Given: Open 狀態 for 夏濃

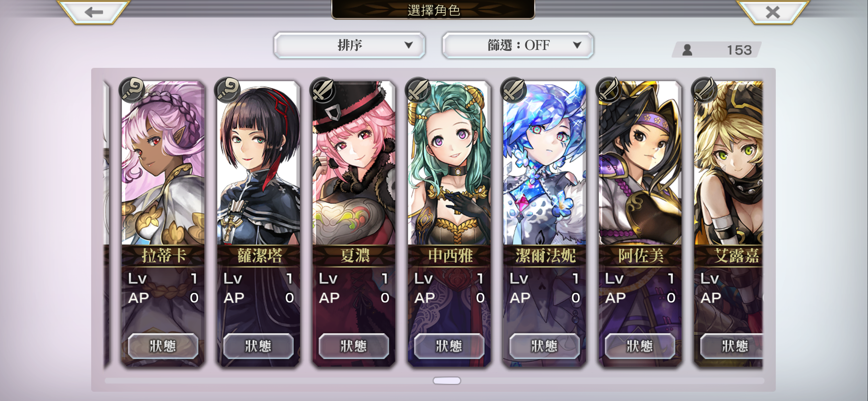Looking at the screenshot, I should [x=354, y=346].
